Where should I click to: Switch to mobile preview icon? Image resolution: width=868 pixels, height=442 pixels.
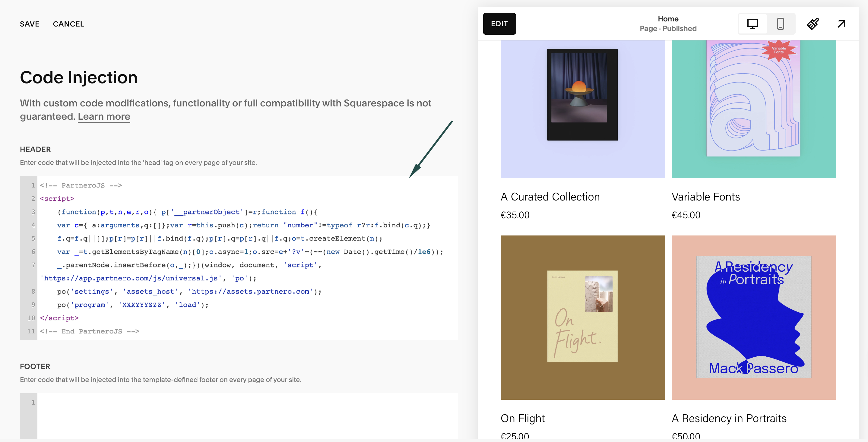[x=781, y=24]
